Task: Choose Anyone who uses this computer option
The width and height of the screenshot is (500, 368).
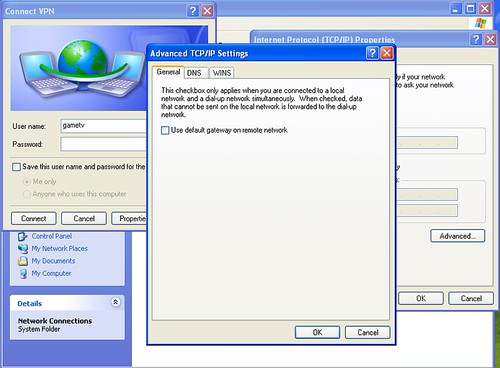Action: (27, 194)
